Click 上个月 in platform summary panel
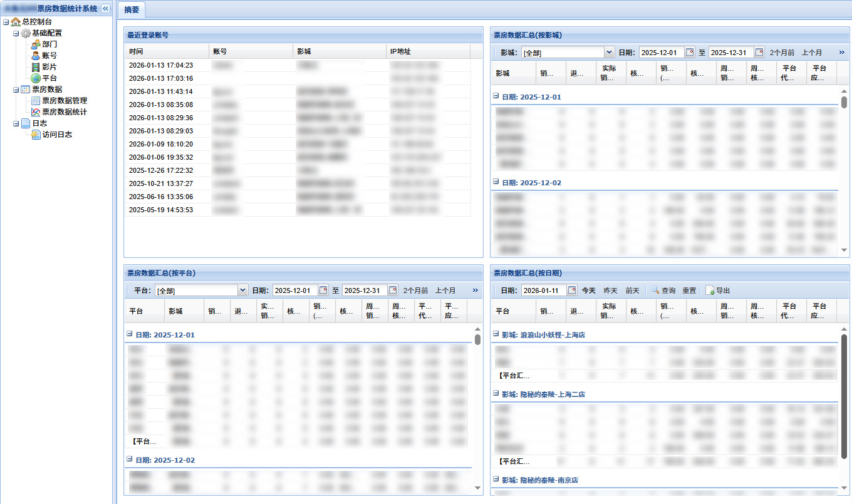The height and width of the screenshot is (504, 852). point(445,291)
